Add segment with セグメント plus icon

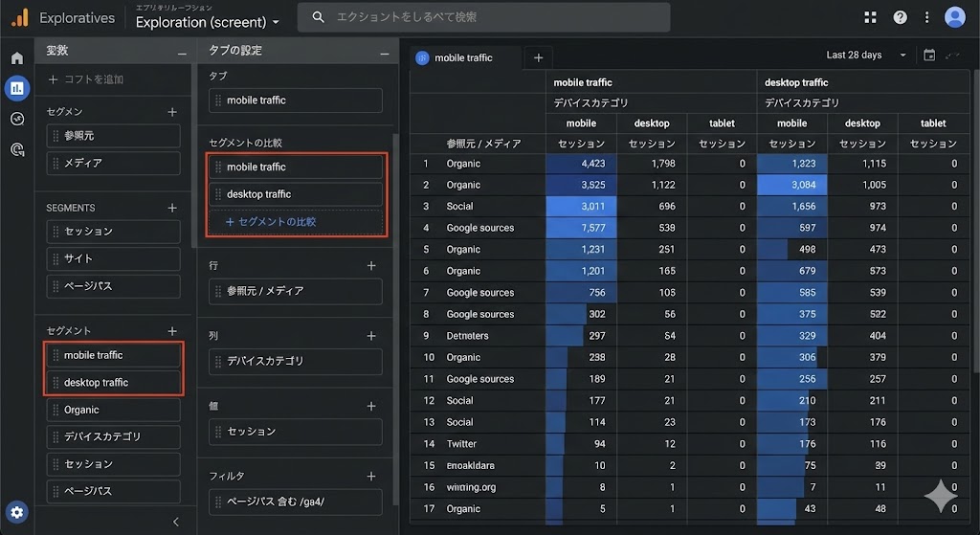point(172,331)
